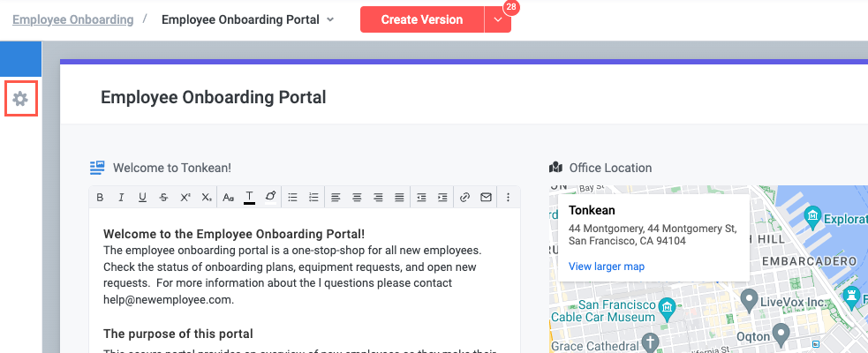Open the font size option
This screenshot has height=353, width=868.
tap(229, 197)
